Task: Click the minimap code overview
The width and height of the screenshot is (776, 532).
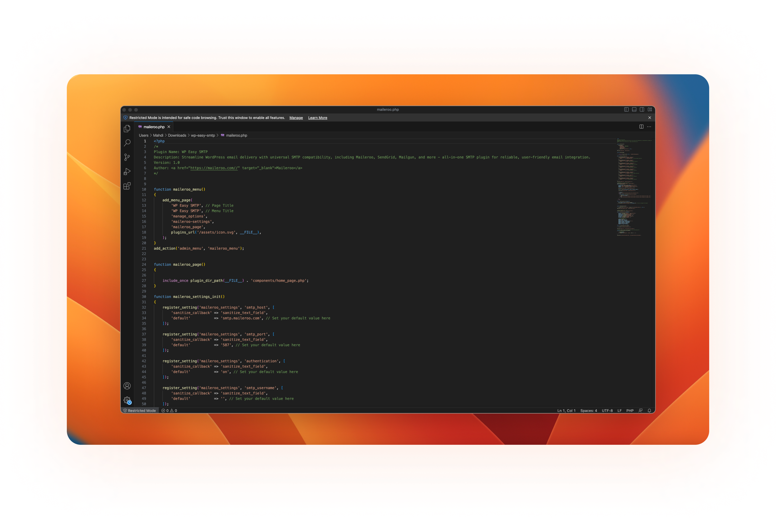Action: 634,187
